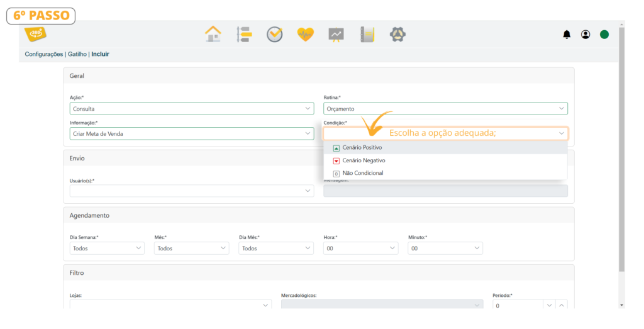
Task: Click the page vertical scrollbar
Action: 622,150
